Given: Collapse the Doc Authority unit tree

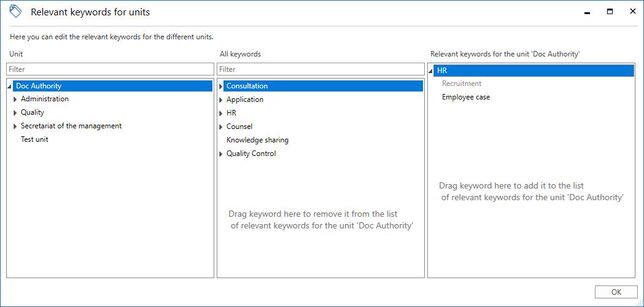Looking at the screenshot, I should click(9, 87).
